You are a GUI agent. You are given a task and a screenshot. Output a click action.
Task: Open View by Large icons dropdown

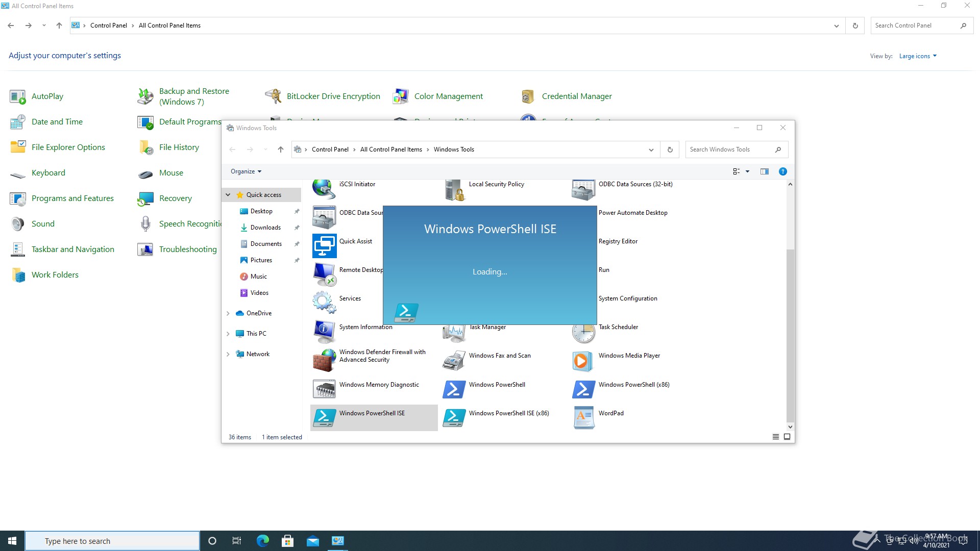918,56
